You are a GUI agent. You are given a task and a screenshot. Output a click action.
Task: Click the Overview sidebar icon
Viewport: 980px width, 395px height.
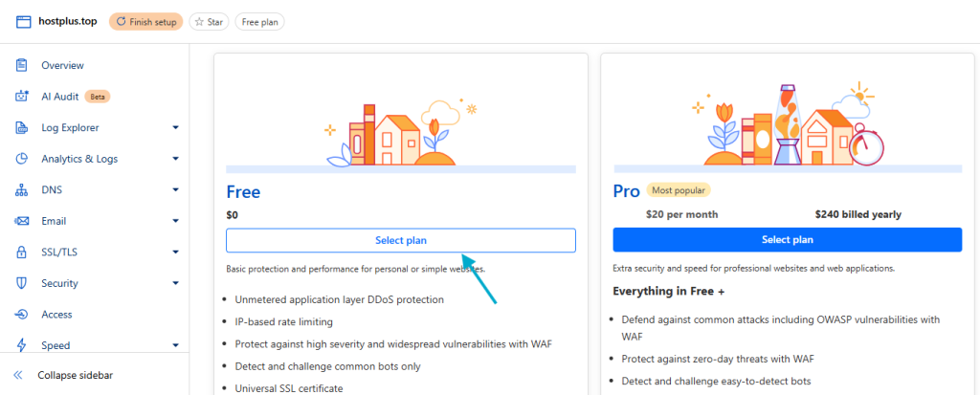pyautogui.click(x=21, y=65)
